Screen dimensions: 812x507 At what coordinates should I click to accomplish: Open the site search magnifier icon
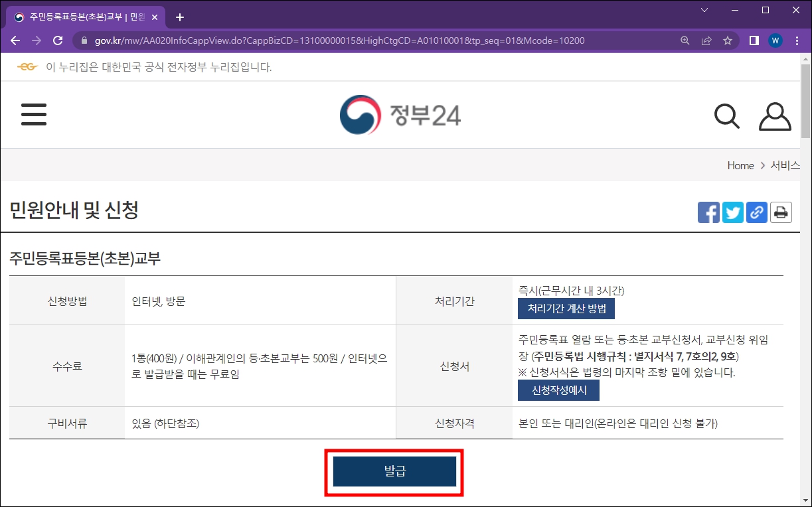(x=726, y=116)
